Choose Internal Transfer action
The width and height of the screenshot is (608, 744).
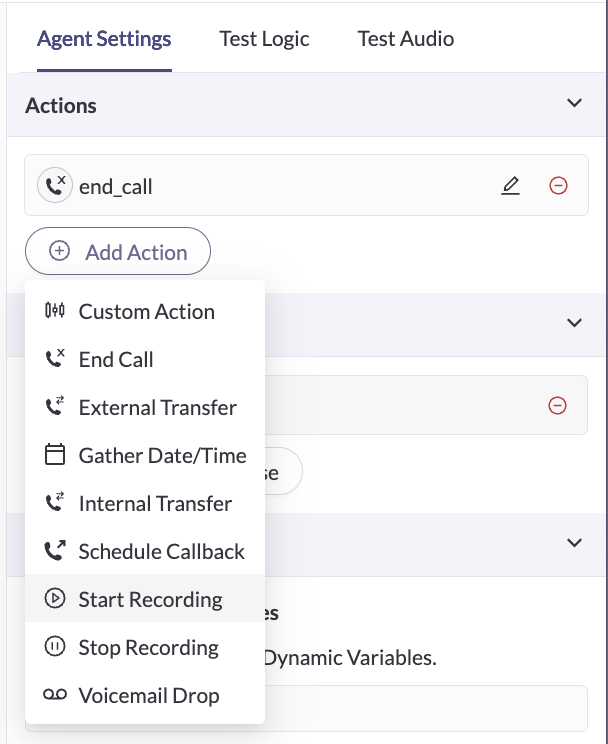coord(145,503)
